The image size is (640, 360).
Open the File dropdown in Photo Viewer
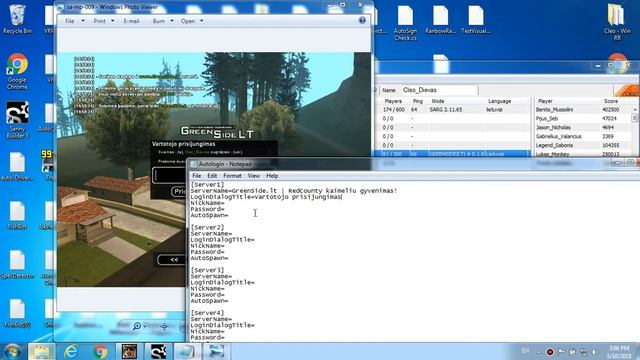coord(74,21)
